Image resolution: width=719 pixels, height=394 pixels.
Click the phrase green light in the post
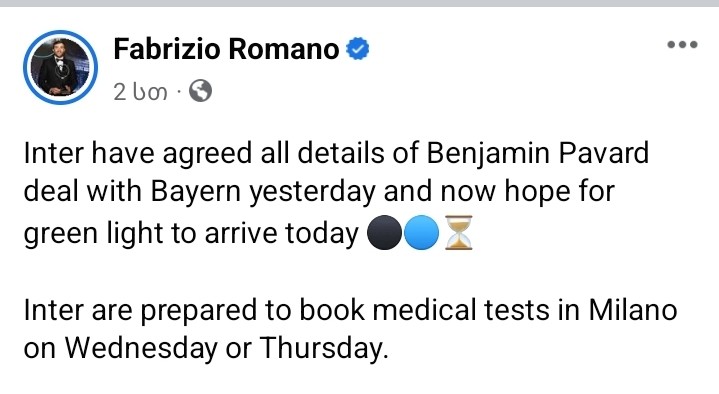click(93, 233)
